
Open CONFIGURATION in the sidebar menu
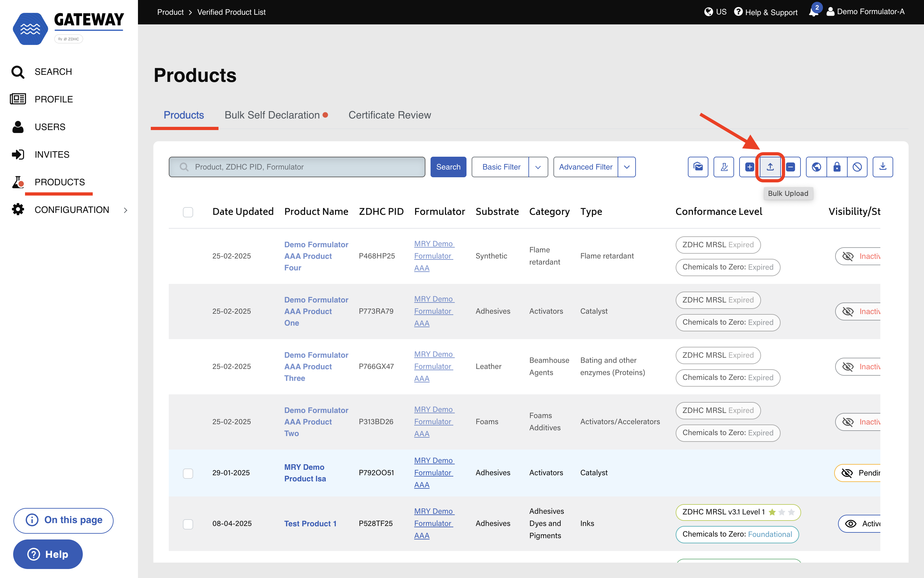pyautogui.click(x=72, y=210)
